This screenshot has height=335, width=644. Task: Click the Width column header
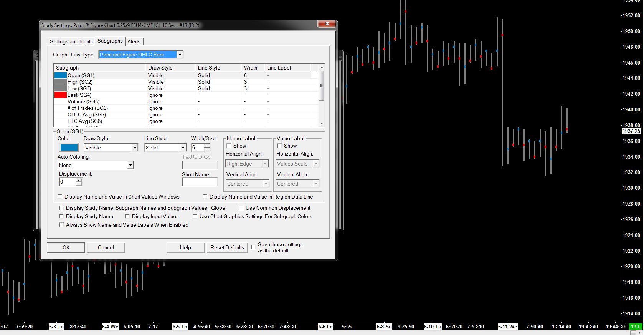[253, 68]
